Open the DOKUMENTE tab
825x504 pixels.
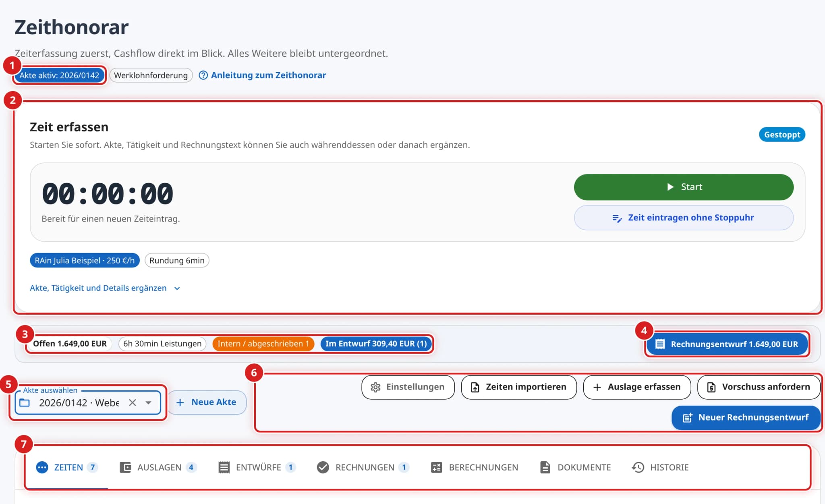575,467
